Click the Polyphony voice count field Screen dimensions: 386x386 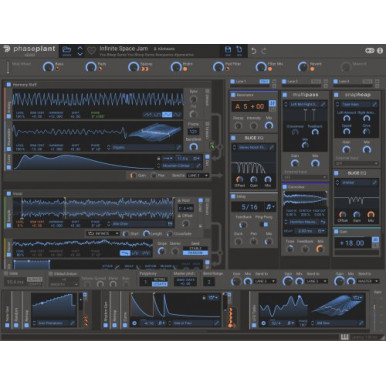pos(145,282)
